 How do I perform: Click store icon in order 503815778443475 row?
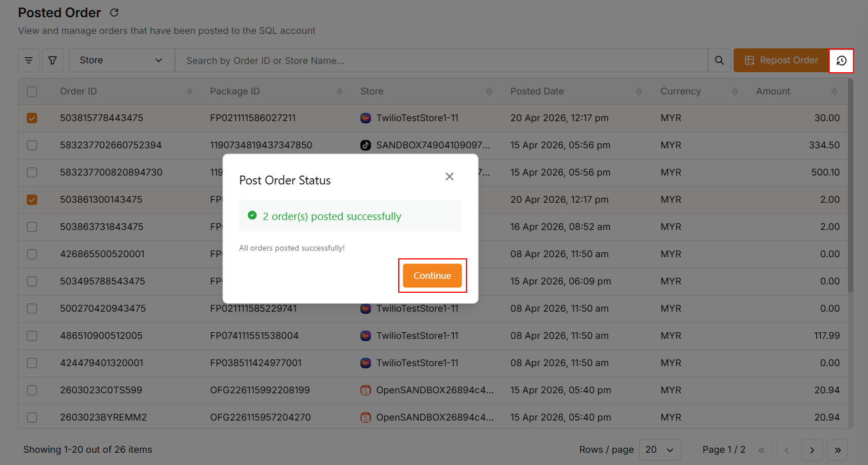pyautogui.click(x=365, y=118)
